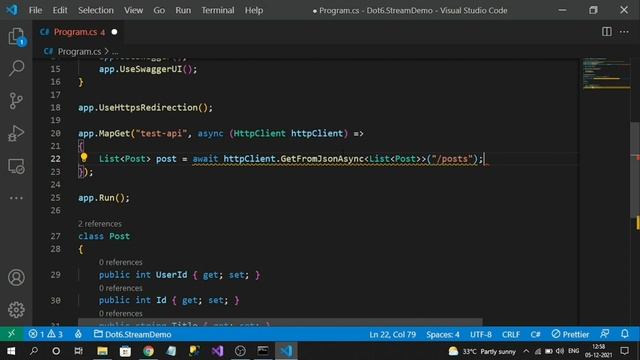This screenshot has height=360, width=640.
Task: Click line number 18 in gutter
Action: tap(55, 107)
